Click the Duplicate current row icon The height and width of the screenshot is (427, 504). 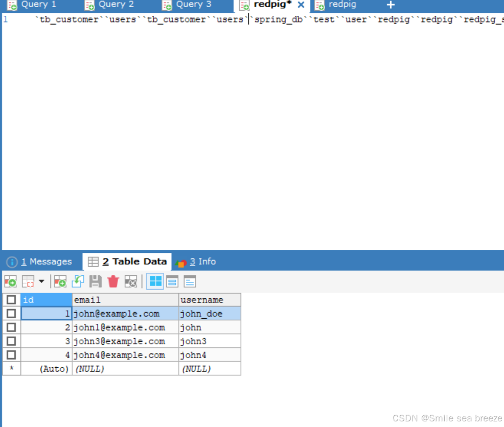pyautogui.click(x=78, y=282)
